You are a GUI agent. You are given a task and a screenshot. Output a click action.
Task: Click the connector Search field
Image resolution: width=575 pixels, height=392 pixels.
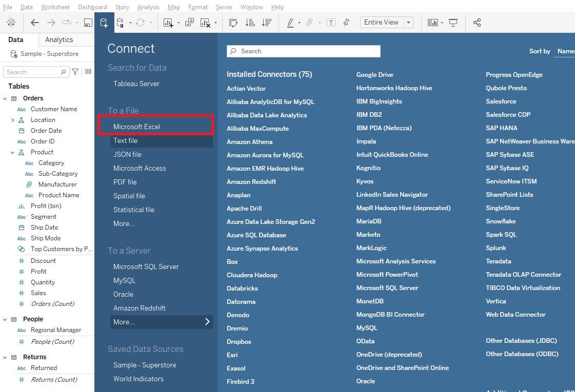pos(303,51)
